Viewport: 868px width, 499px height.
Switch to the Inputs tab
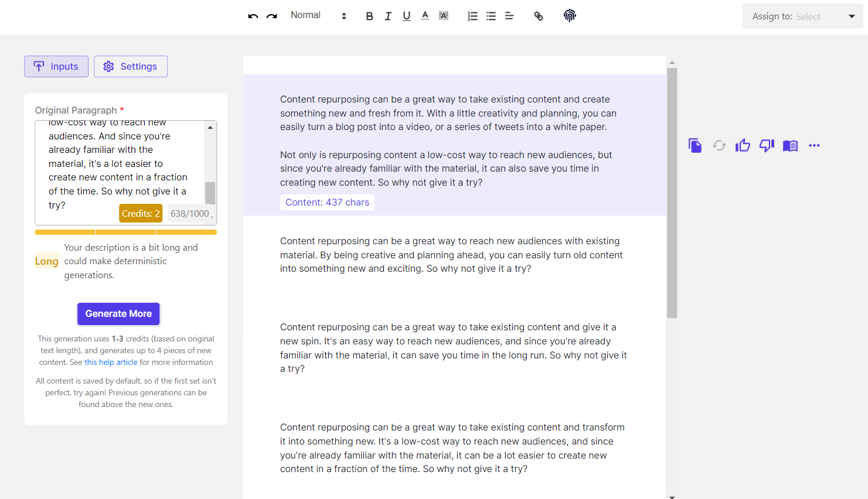click(x=56, y=67)
